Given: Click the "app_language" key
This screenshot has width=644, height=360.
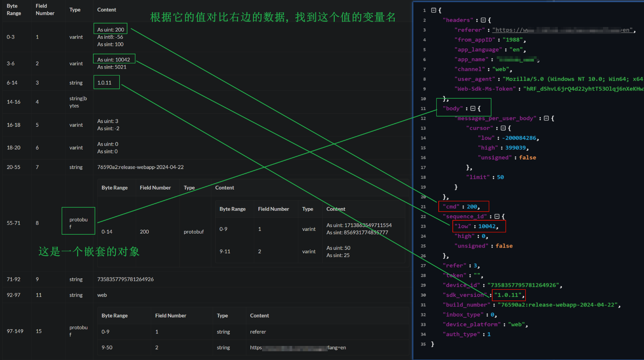Looking at the screenshot, I should click(x=478, y=50).
